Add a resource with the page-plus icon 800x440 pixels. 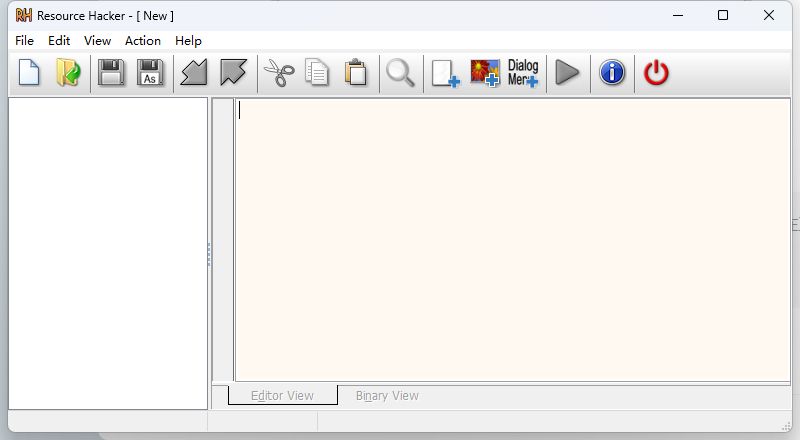coord(445,73)
